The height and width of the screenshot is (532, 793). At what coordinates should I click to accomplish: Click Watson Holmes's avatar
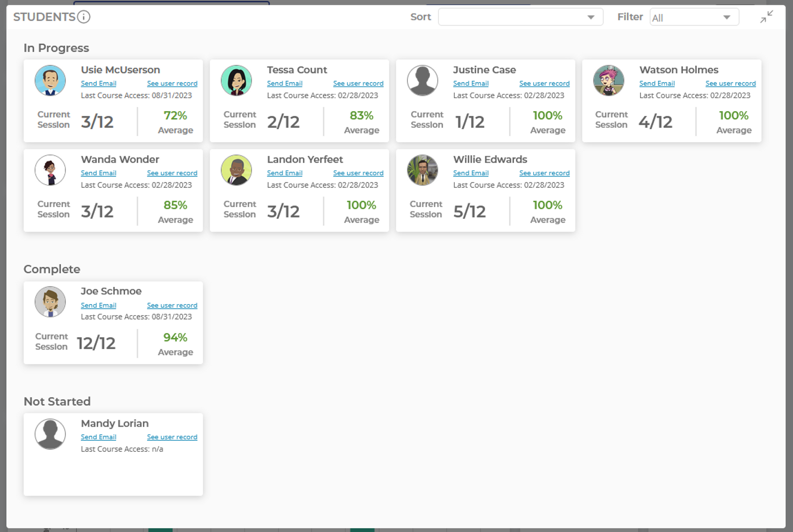609,81
